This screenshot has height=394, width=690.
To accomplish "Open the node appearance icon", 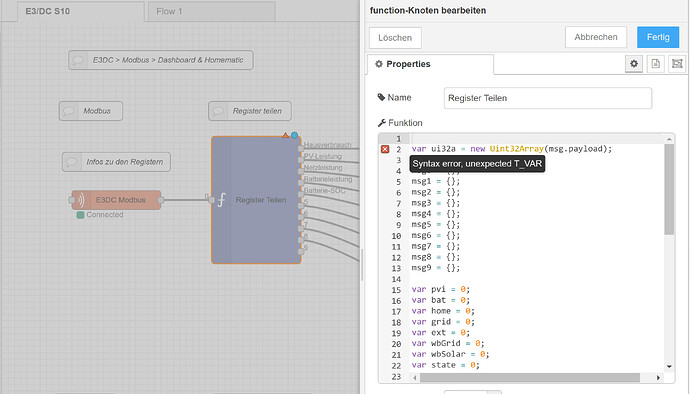I will [677, 64].
